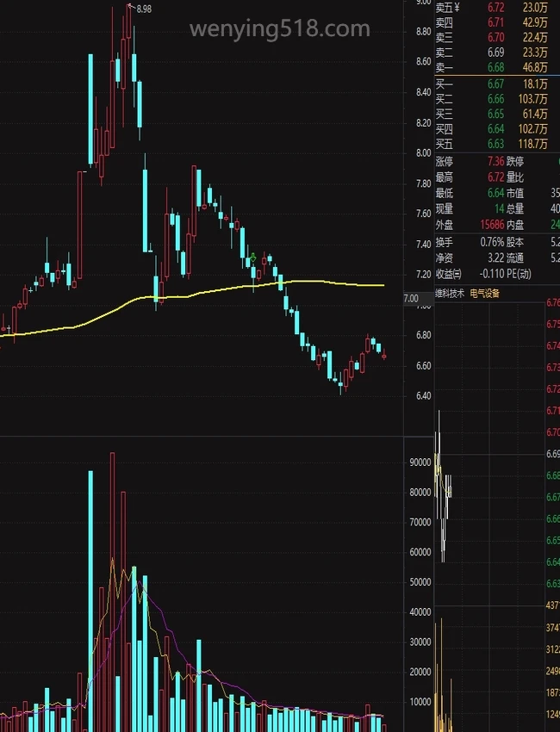Click the 卖四 ask price 6.71

click(x=495, y=22)
